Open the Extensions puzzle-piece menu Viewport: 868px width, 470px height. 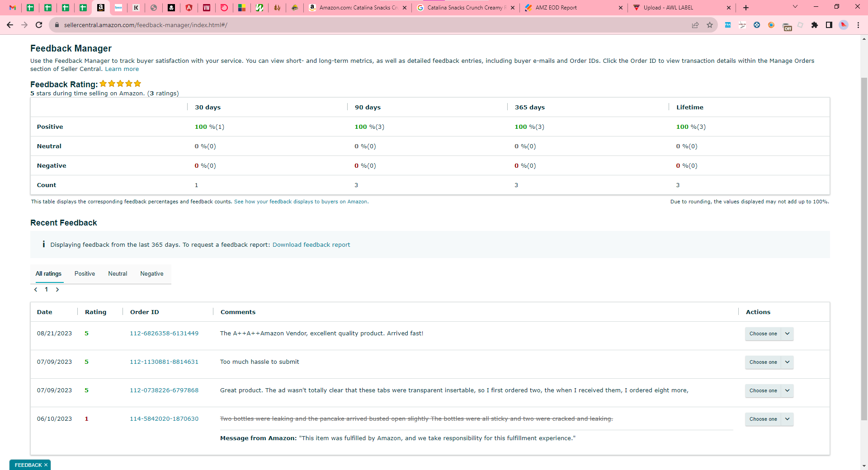[815, 25]
